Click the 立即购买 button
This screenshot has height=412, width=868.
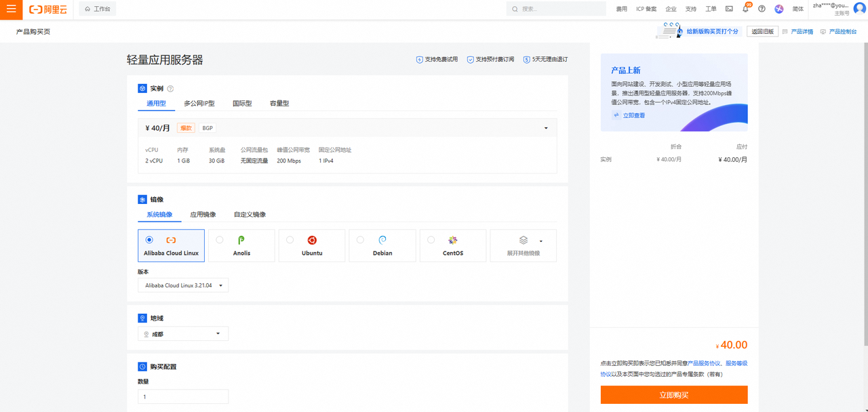673,395
